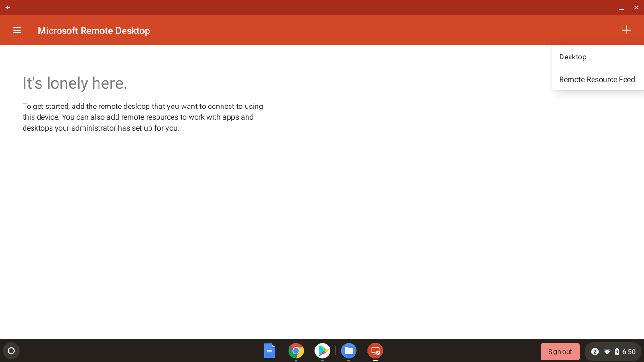Click the plus add connection icon
The image size is (644, 362).
(626, 30)
